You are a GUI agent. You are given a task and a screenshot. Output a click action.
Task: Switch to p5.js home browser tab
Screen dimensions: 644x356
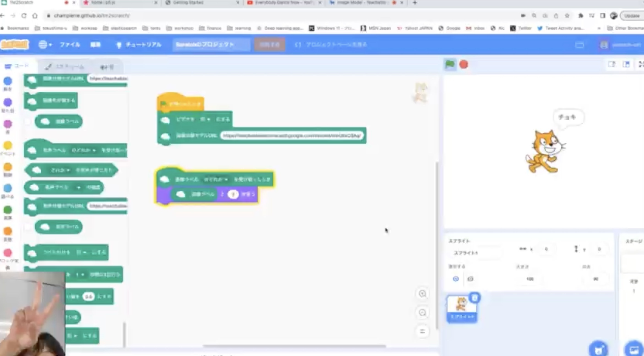point(120,3)
